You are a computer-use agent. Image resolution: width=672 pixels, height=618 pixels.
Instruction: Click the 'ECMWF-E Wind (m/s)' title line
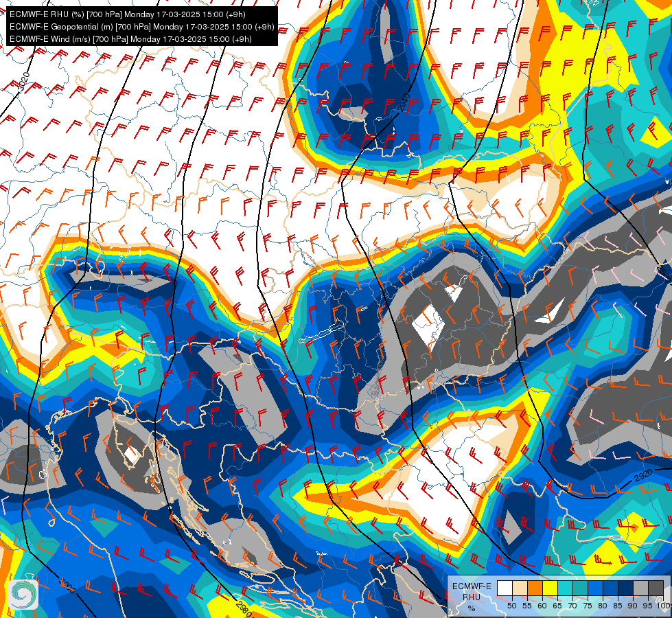(x=130, y=39)
